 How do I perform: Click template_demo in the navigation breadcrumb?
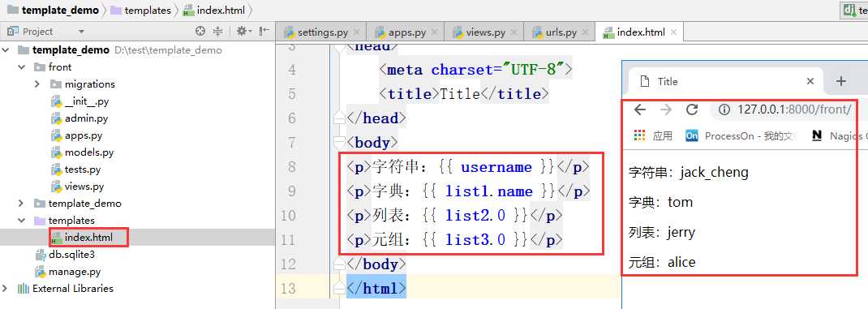click(x=54, y=10)
